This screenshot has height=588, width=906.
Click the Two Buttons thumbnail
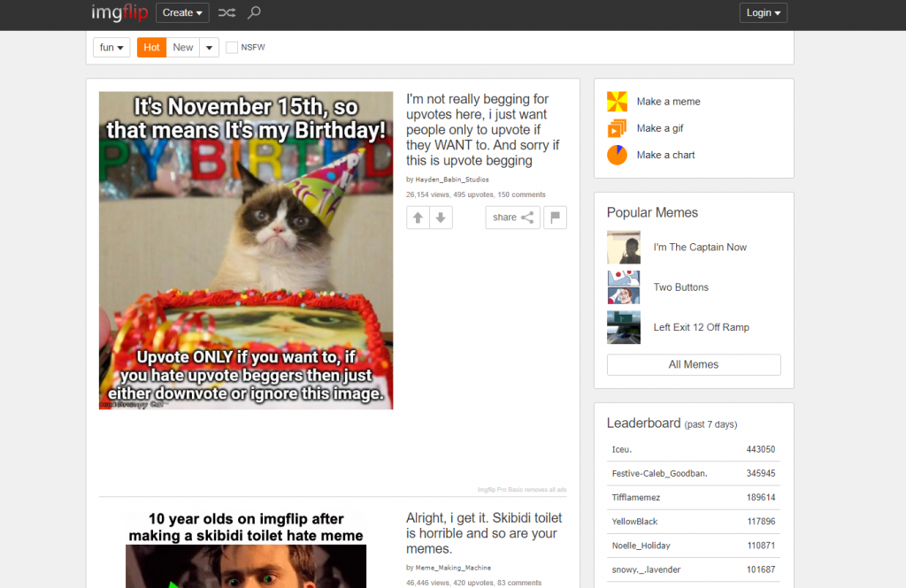click(x=624, y=287)
